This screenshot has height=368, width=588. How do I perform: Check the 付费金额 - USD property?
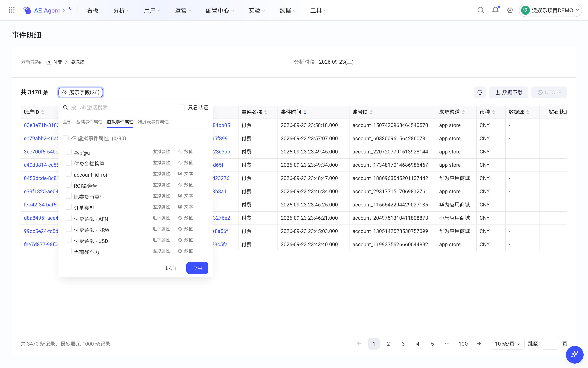(x=69, y=240)
